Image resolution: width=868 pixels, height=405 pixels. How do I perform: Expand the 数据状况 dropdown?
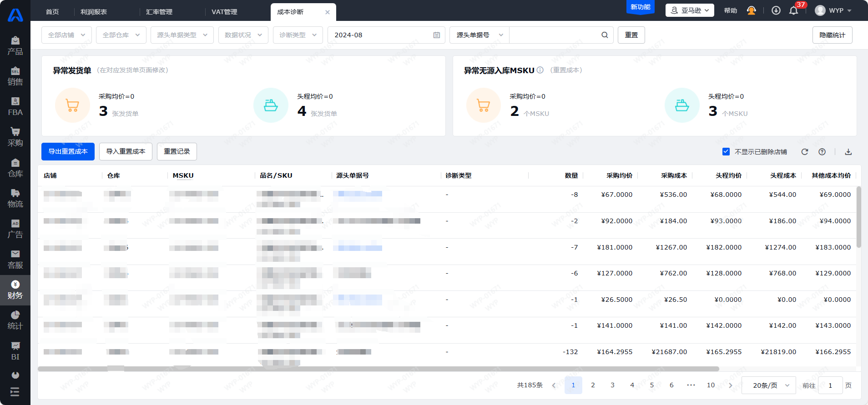tap(243, 35)
